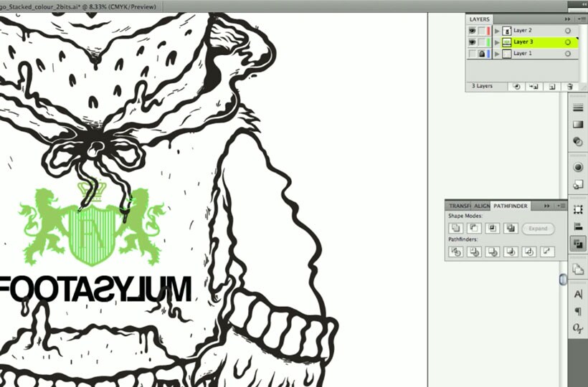
Task: Click the Exclude shape mode button
Action: [511, 228]
